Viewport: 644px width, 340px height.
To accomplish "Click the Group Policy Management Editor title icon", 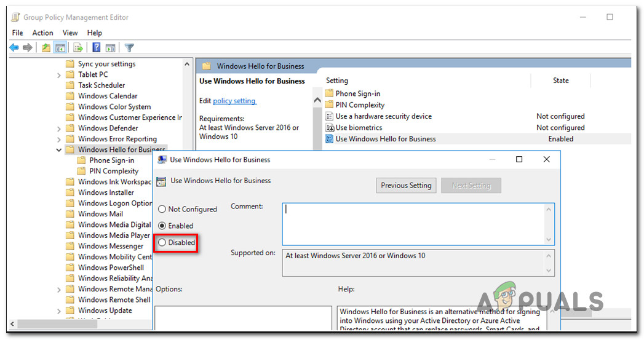I will click(x=15, y=17).
